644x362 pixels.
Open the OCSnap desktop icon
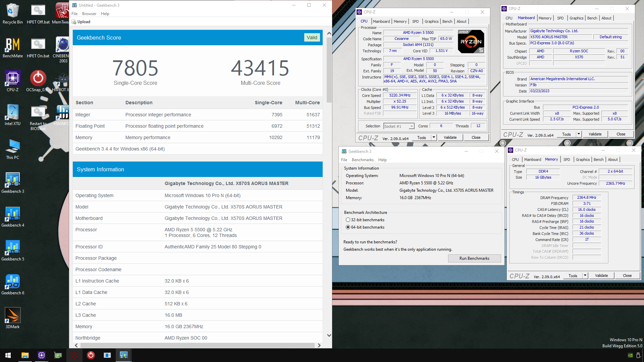tap(38, 81)
